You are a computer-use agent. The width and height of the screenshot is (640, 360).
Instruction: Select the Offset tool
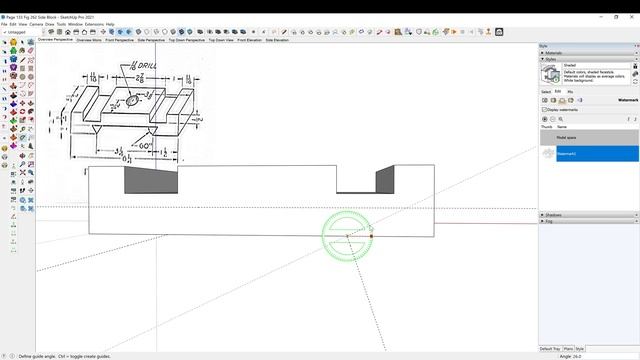[x=31, y=120]
